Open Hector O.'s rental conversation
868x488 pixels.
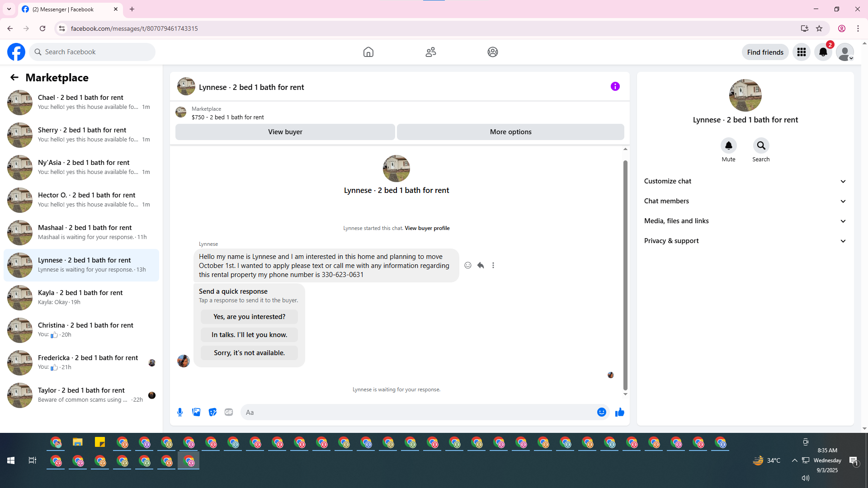pyautogui.click(x=81, y=200)
